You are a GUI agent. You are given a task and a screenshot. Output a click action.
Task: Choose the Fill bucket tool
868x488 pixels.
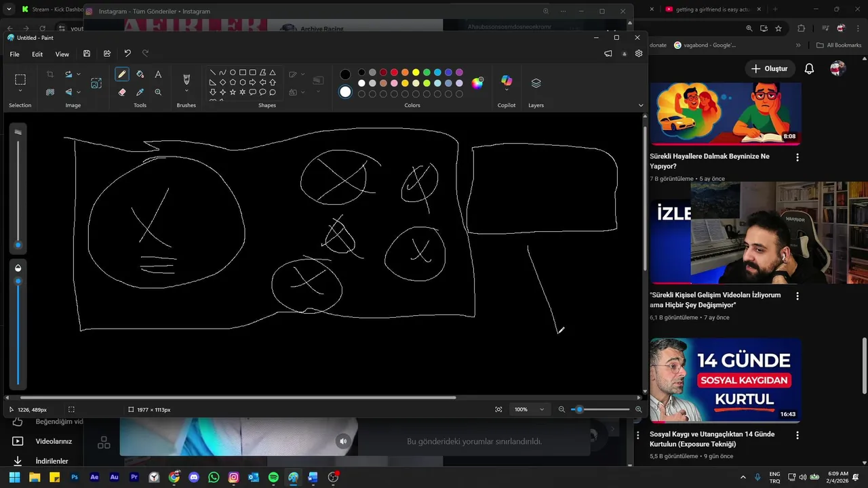pos(140,75)
